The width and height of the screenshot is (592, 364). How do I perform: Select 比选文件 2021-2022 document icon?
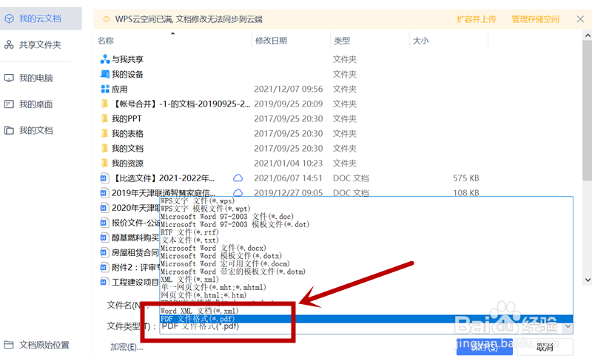(104, 178)
